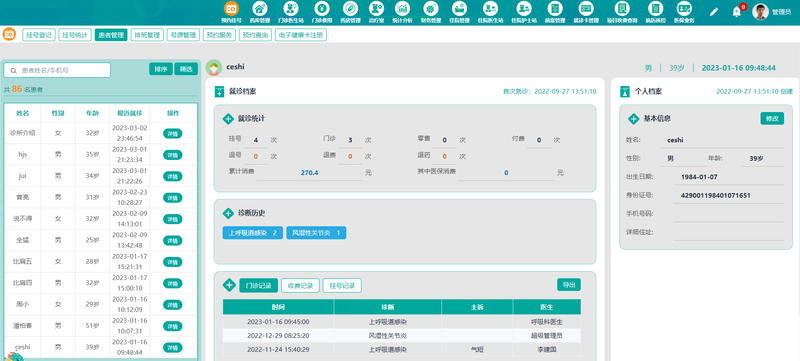Open the 统计分析 chart icon
This screenshot has height=361, width=800.
(x=402, y=8)
